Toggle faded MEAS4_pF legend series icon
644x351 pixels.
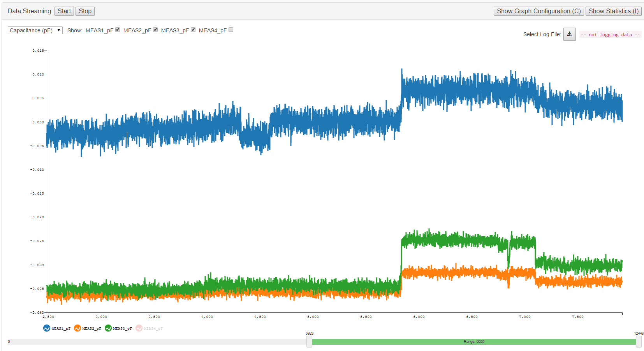click(x=139, y=328)
